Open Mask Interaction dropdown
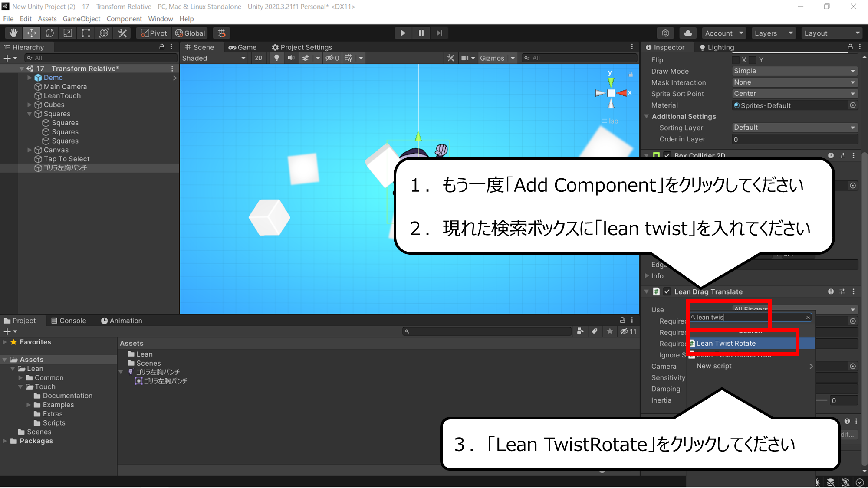 click(795, 82)
